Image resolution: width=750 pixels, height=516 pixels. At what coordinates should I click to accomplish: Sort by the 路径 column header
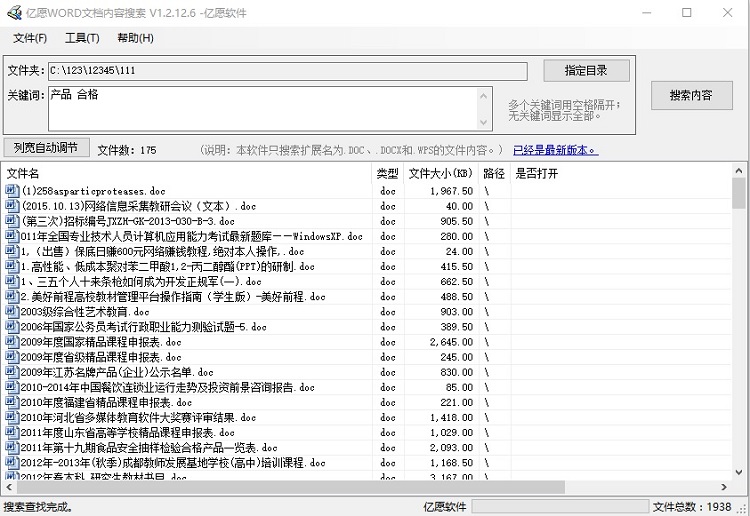(494, 174)
